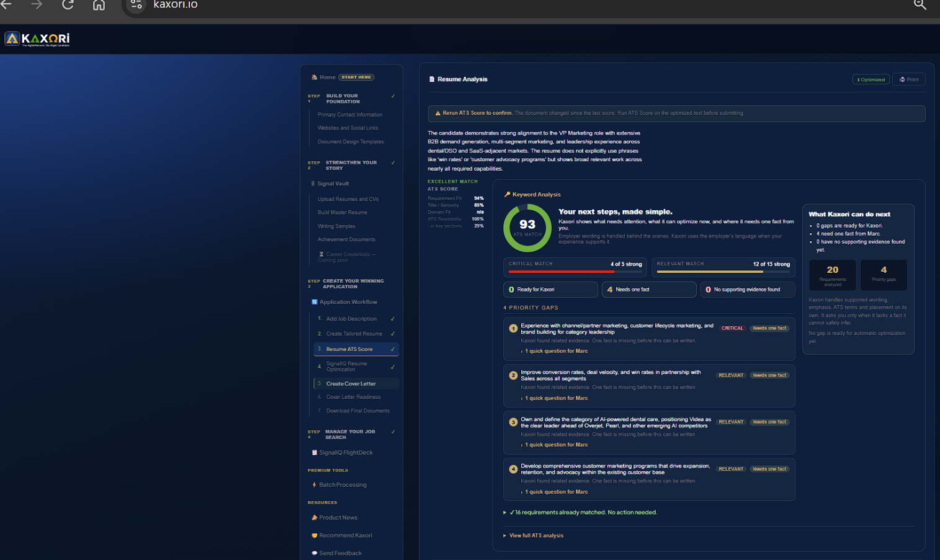The image size is (940, 560).
Task: Click the 20 Requirements analyzed card
Action: [833, 275]
